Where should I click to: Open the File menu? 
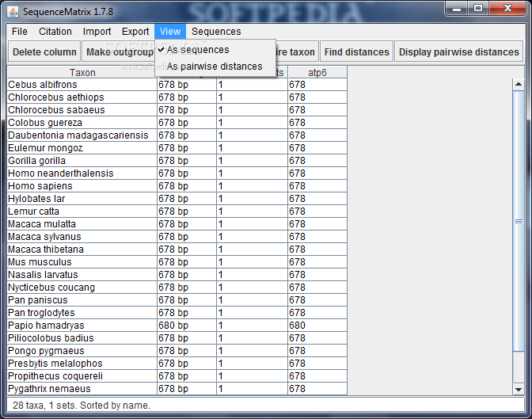19,32
